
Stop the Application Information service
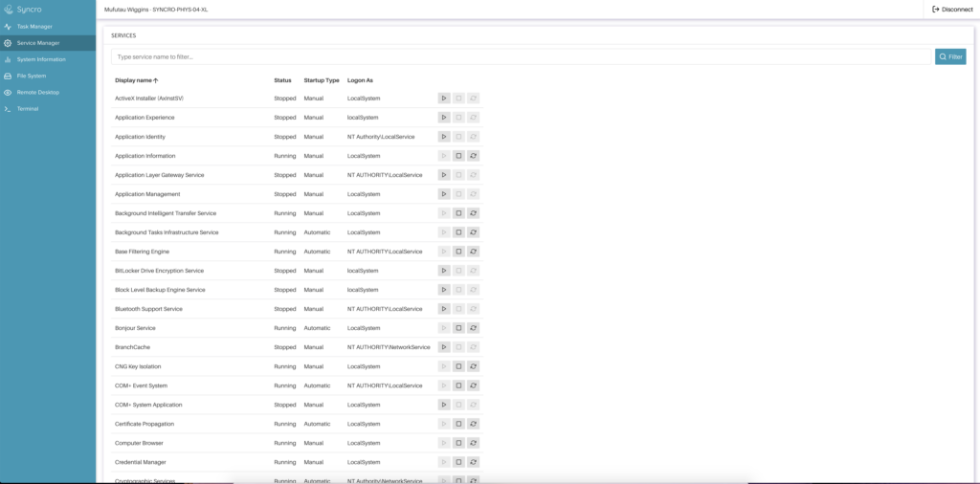[x=458, y=156]
